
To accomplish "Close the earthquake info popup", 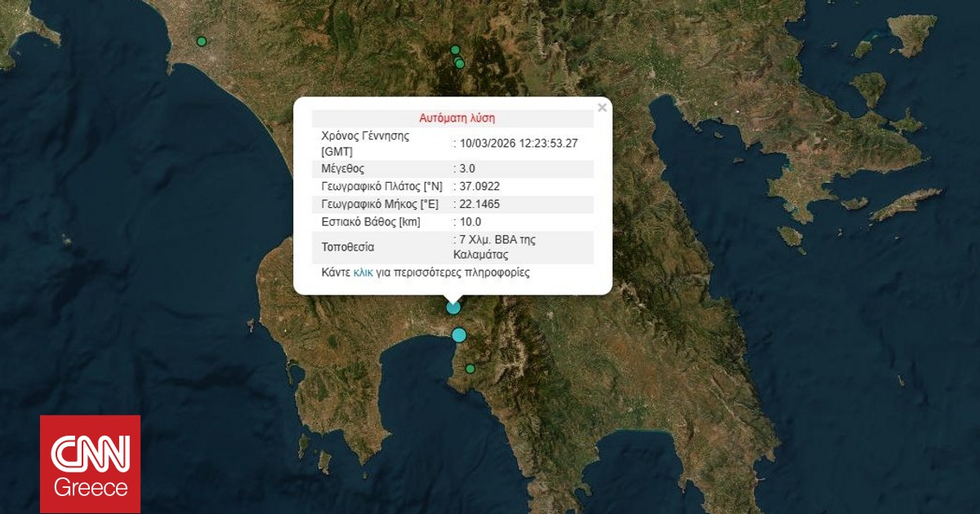I will coord(602,107).
